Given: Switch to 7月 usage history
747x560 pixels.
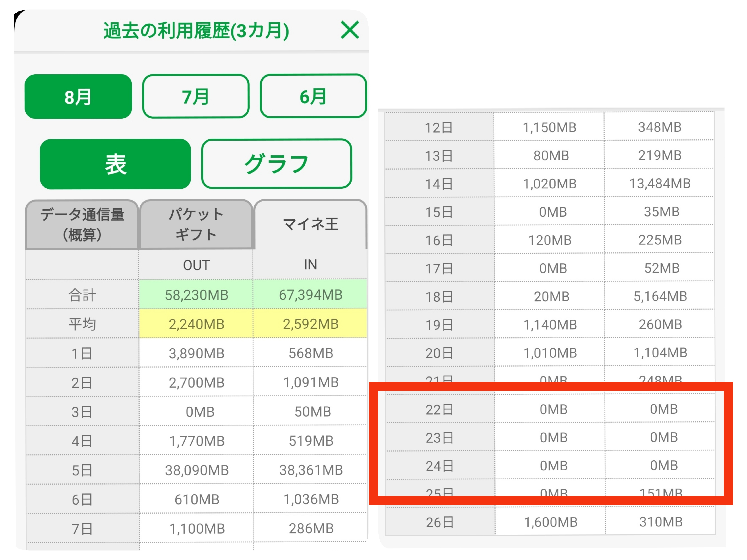Looking at the screenshot, I should click(196, 97).
